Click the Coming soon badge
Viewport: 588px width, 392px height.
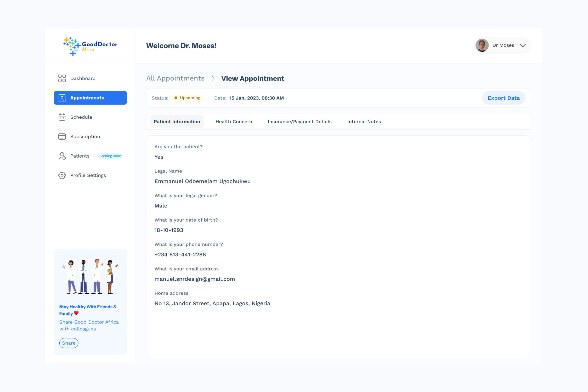[x=110, y=156]
